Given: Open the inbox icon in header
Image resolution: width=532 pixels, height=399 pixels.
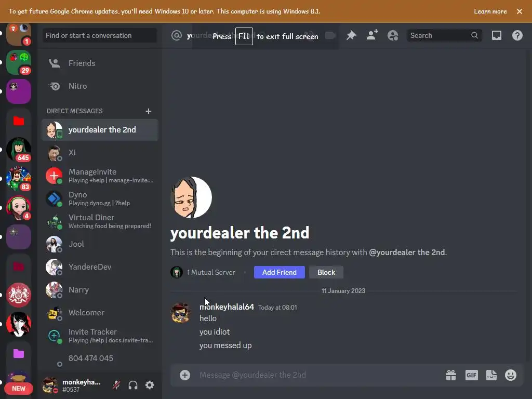Looking at the screenshot, I should click(496, 35).
